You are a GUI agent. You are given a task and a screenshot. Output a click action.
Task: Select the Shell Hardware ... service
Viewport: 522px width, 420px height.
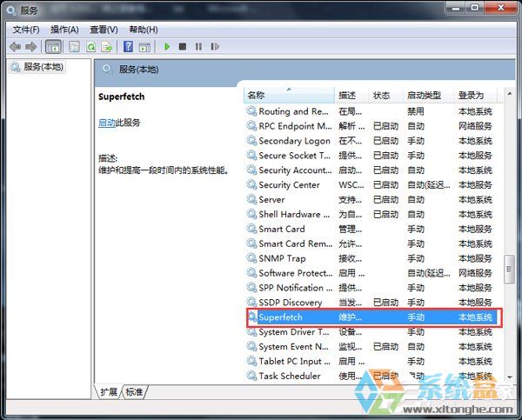[x=371, y=214]
